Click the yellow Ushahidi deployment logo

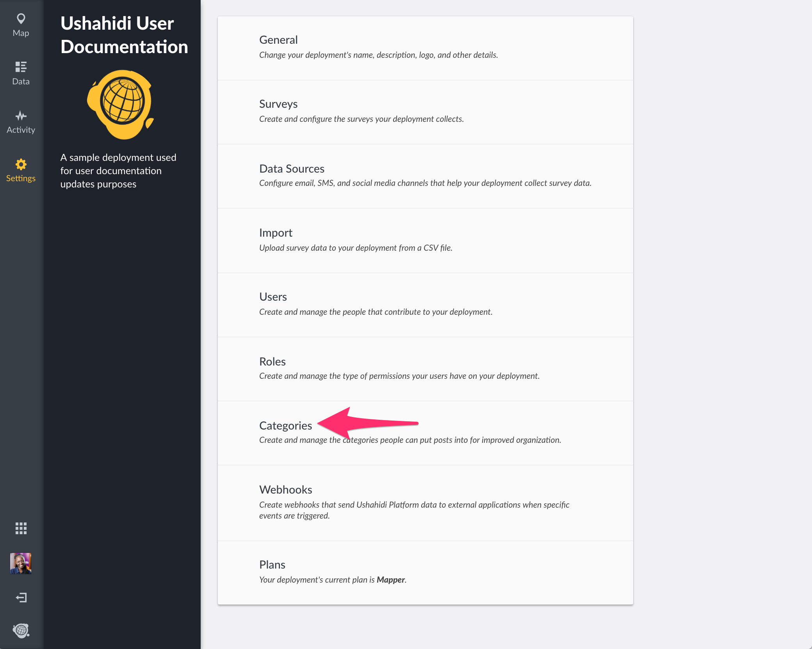click(x=121, y=105)
